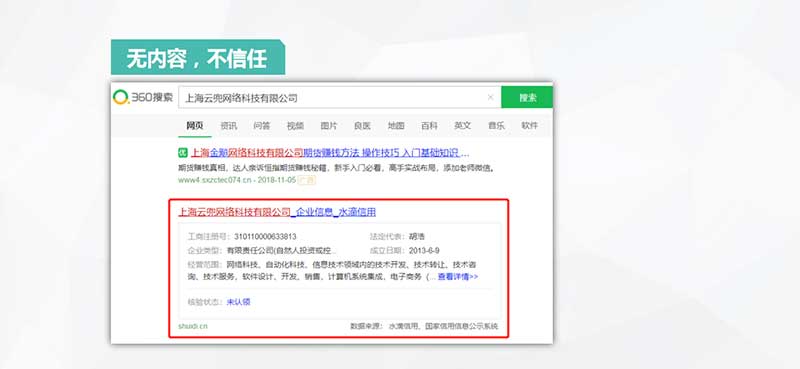Image resolution: width=800 pixels, height=369 pixels.
Task: Switch to the 资讯 tab
Action: (228, 126)
